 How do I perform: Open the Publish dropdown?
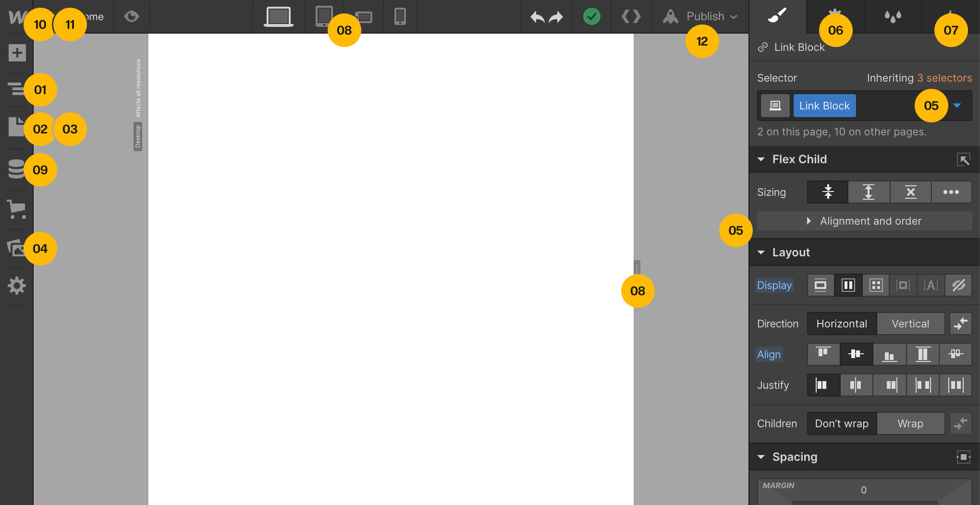(700, 16)
